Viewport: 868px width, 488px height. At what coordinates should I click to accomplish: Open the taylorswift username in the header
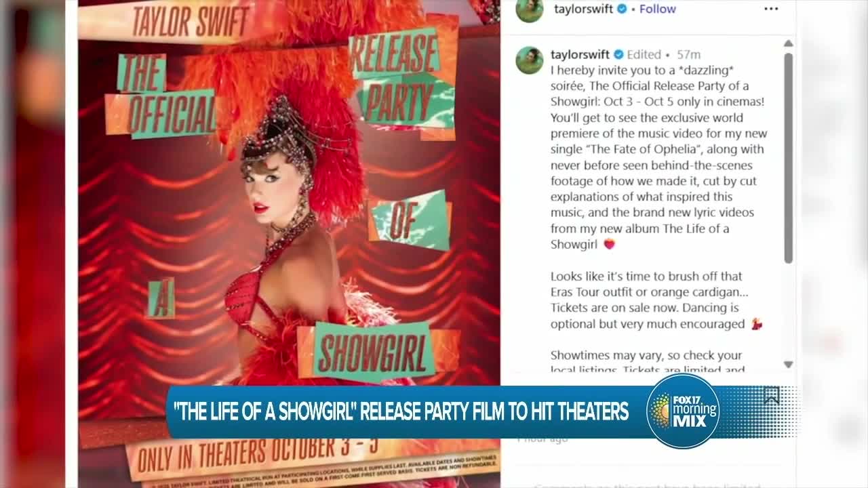pyautogui.click(x=583, y=9)
